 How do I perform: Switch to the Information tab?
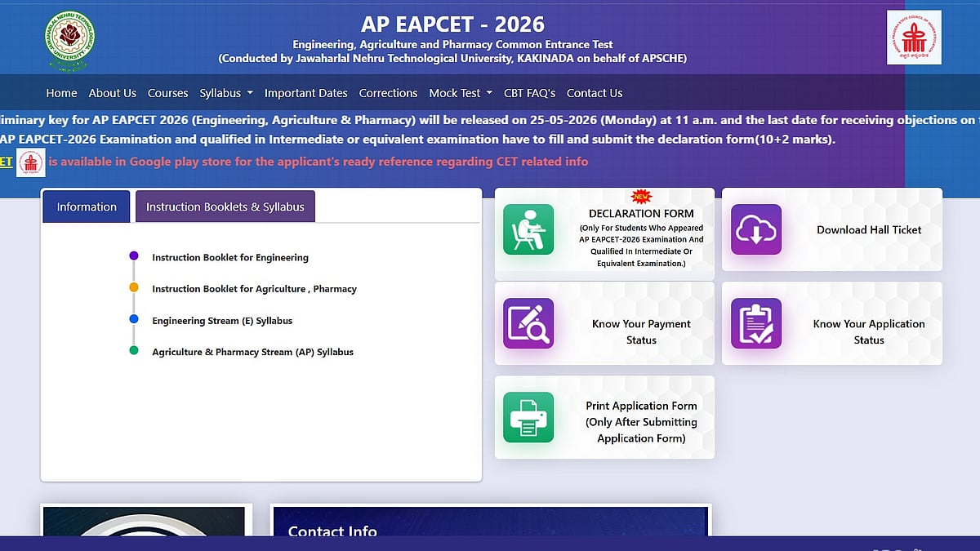click(x=87, y=207)
